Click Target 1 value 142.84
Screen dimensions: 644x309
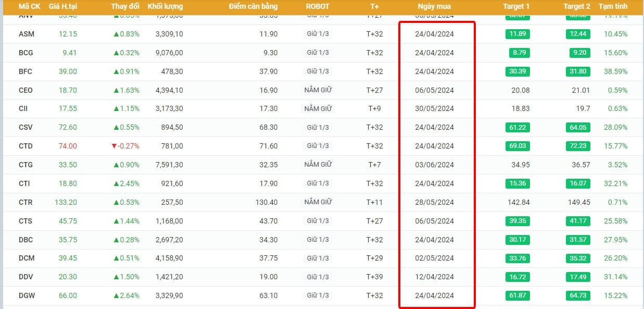pos(519,202)
